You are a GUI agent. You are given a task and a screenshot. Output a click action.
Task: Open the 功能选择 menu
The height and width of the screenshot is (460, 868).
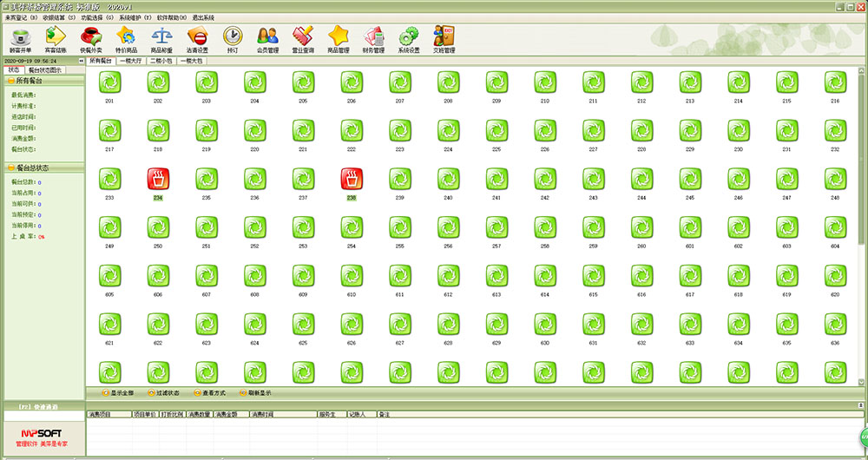[96, 16]
